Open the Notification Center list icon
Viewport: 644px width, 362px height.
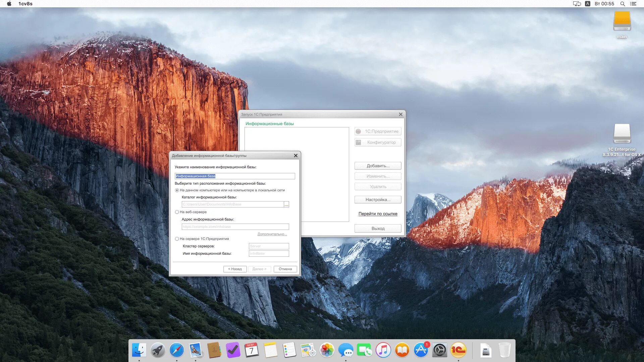click(633, 4)
